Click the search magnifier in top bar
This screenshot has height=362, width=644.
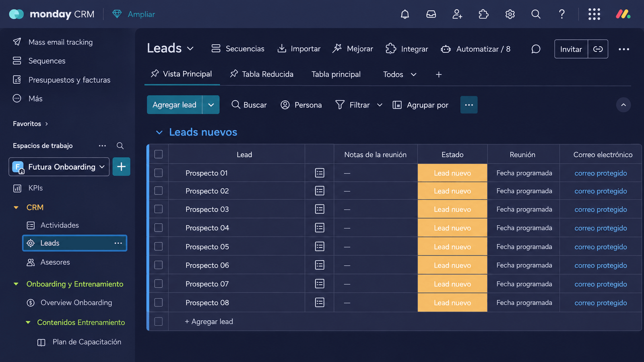pos(536,14)
